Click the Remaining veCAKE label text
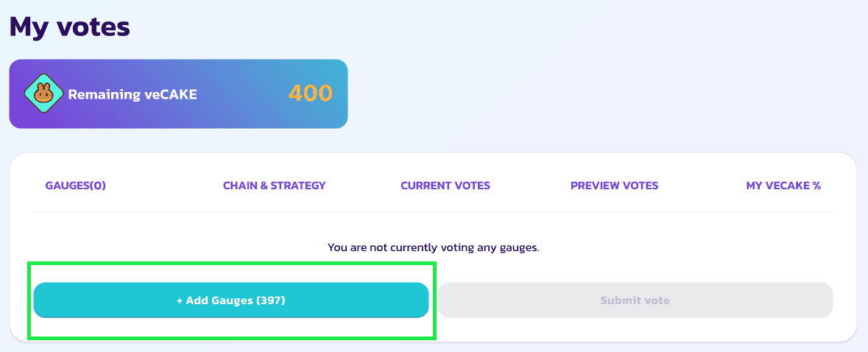Image resolution: width=868 pixels, height=352 pixels. tap(133, 94)
